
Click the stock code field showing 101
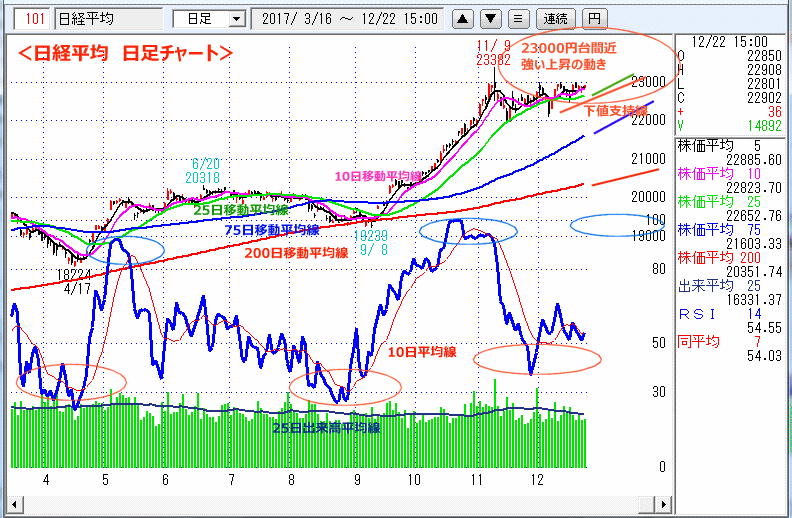pos(32,19)
